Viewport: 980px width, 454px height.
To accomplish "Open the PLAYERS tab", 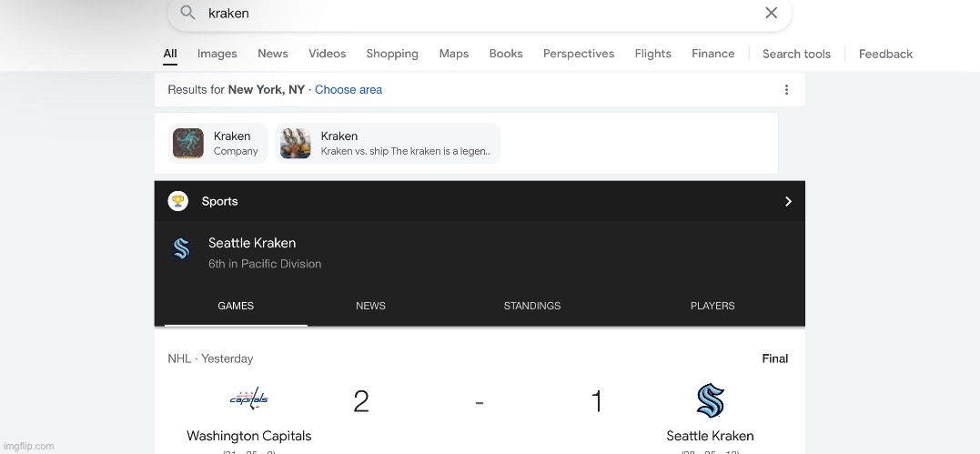I will tap(712, 307).
